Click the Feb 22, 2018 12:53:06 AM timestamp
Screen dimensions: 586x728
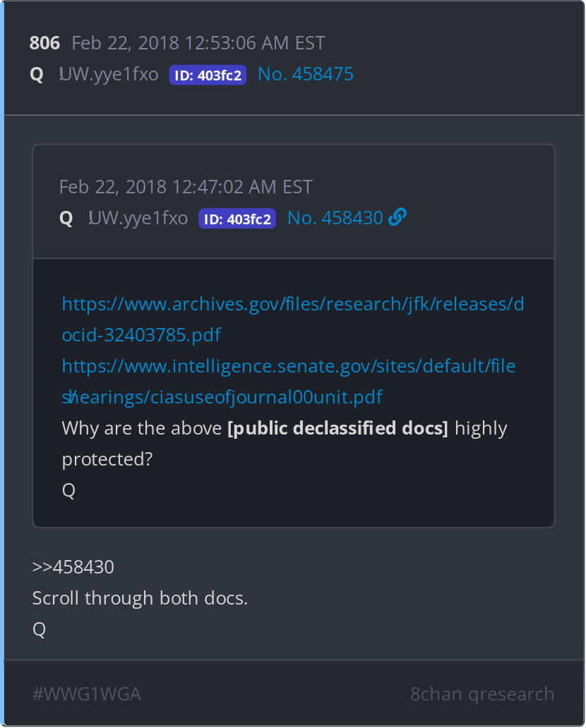point(198,43)
